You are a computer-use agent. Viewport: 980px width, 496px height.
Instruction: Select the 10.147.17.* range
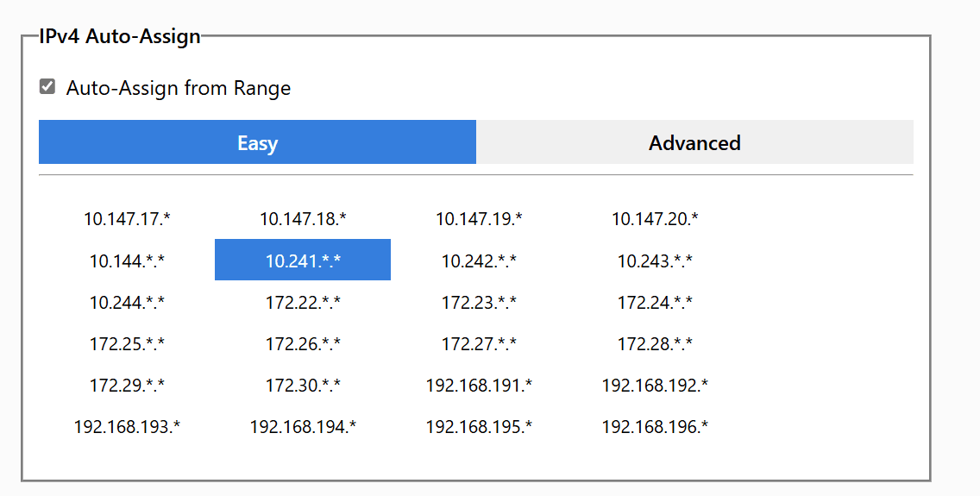[127, 219]
